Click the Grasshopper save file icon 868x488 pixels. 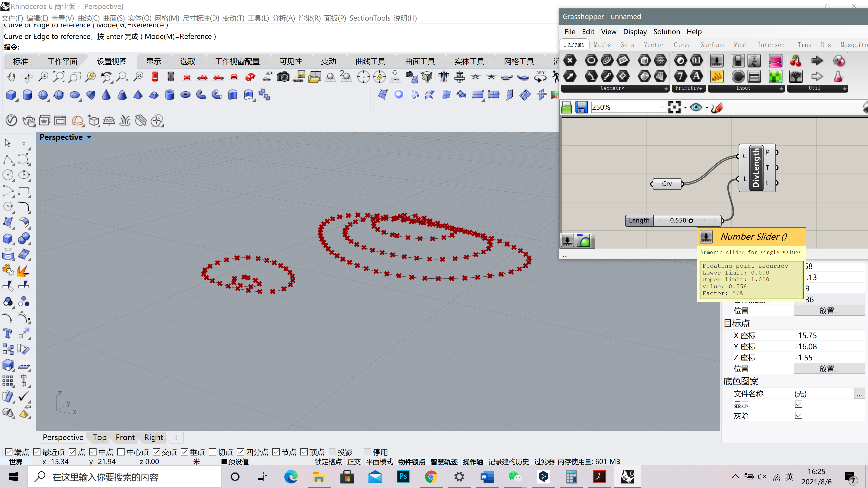pyautogui.click(x=582, y=108)
